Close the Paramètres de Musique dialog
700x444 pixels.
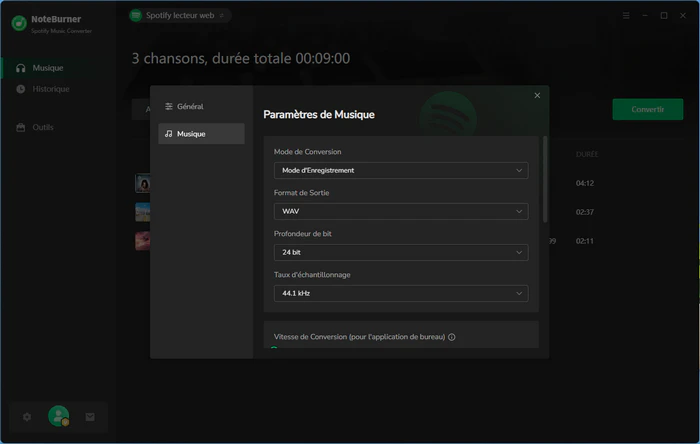537,95
